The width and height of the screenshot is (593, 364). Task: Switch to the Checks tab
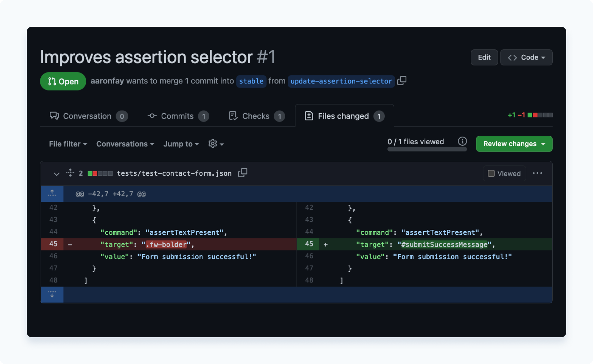(257, 116)
